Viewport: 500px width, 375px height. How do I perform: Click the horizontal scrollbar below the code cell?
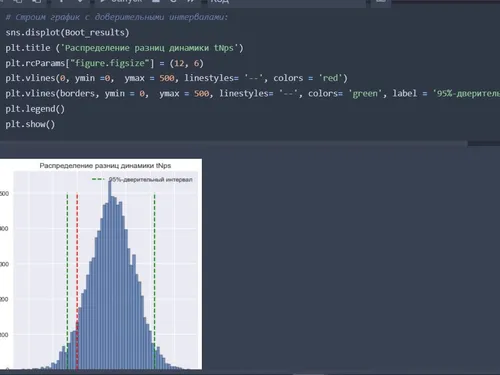233,143
